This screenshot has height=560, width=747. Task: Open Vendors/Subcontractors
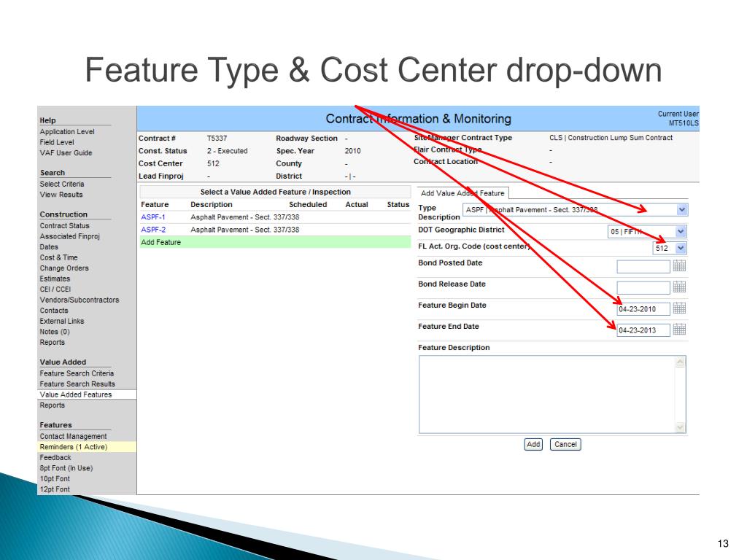pos(79,300)
